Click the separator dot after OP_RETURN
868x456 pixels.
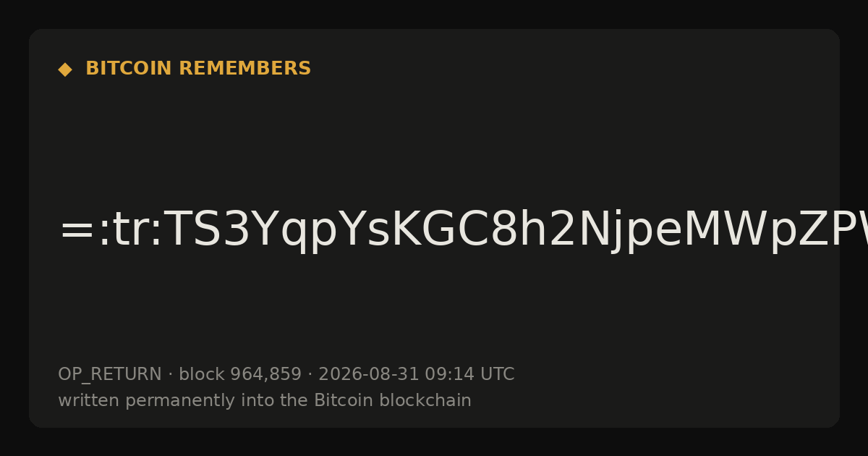tap(170, 375)
